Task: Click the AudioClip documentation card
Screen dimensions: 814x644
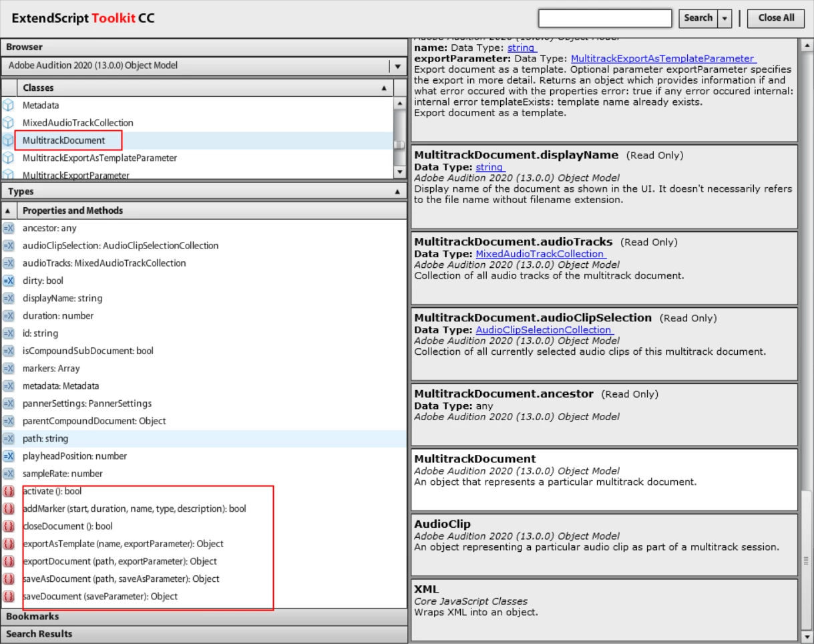Action: tap(604, 545)
